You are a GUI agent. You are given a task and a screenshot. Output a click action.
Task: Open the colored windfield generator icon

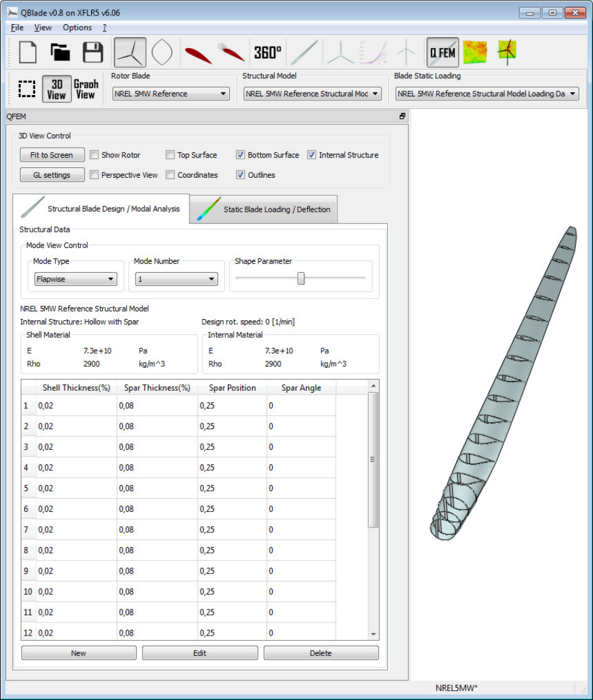pos(475,52)
